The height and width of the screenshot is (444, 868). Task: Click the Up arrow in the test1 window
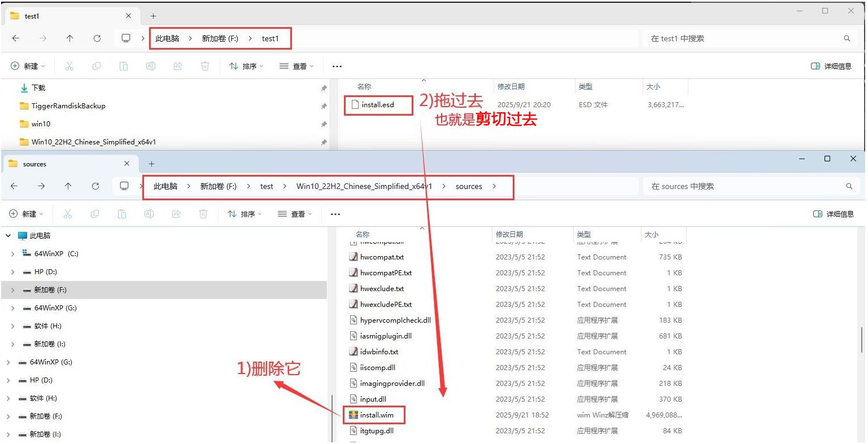click(x=69, y=38)
